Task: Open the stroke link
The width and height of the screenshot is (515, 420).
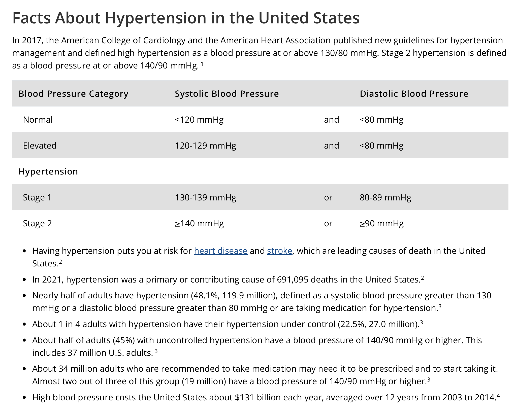Action: [279, 251]
